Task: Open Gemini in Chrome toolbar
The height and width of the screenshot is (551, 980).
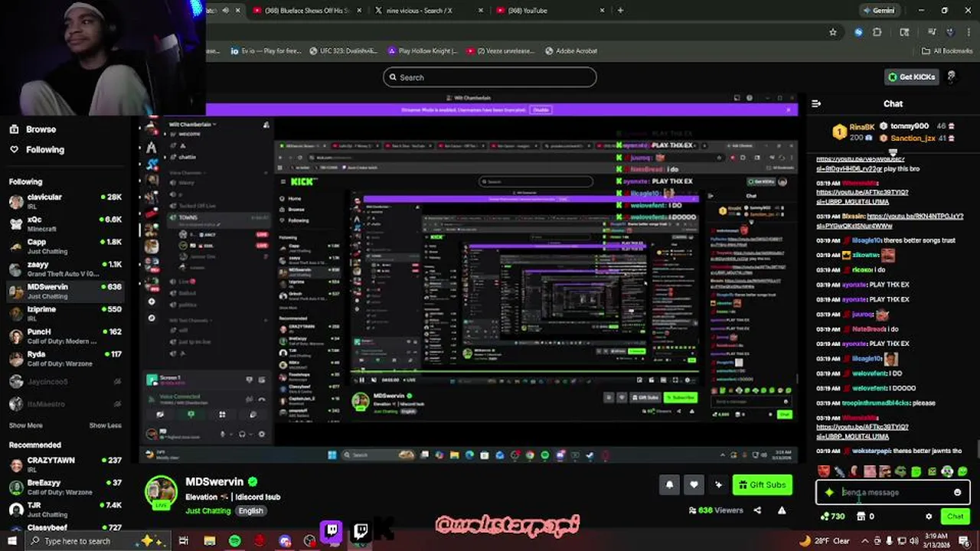Action: [877, 11]
